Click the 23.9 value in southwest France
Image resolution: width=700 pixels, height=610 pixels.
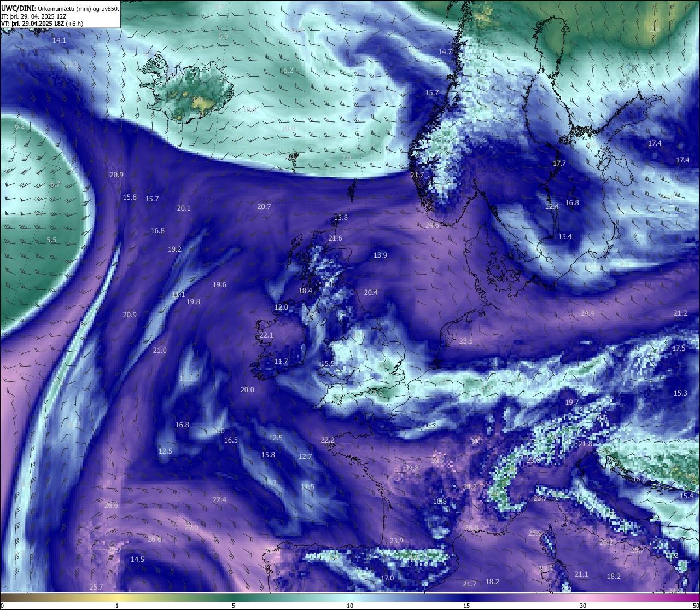coord(396,541)
